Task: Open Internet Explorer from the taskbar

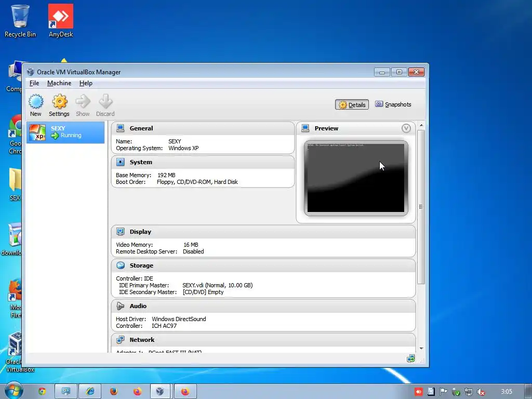Action: click(x=90, y=391)
